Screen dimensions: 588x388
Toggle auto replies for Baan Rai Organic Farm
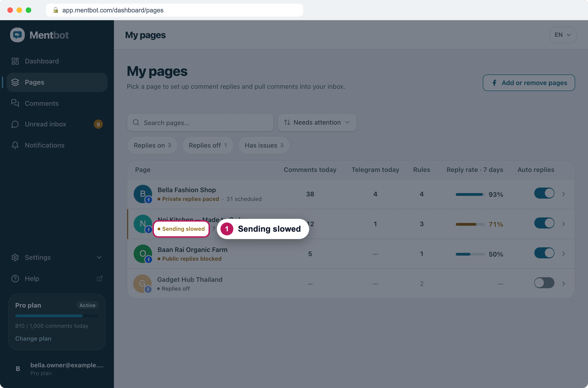pyautogui.click(x=544, y=253)
